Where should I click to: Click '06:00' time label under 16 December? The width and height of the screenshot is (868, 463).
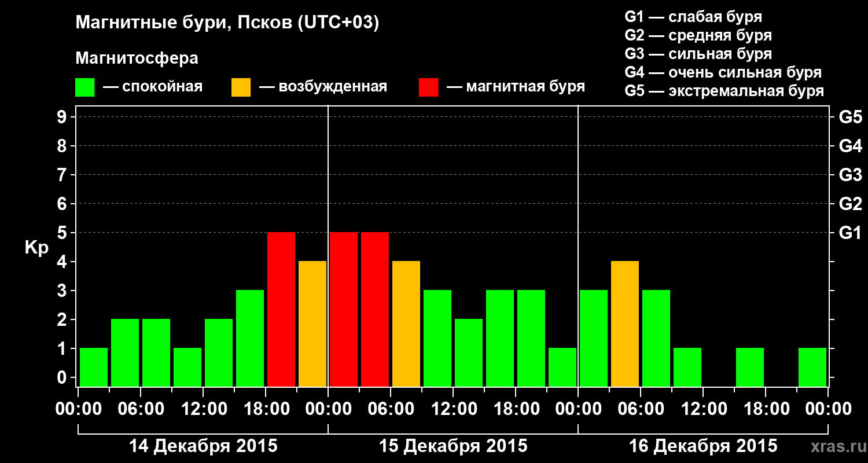641,409
